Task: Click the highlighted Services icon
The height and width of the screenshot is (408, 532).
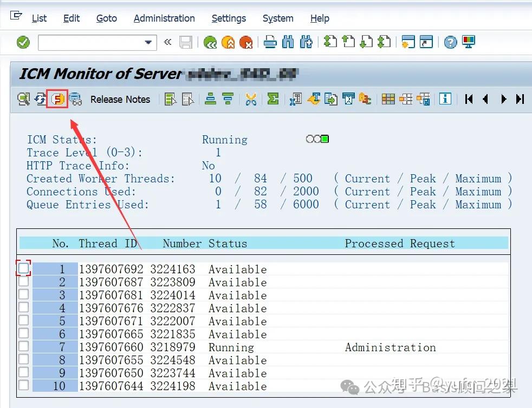Action: coord(57,99)
